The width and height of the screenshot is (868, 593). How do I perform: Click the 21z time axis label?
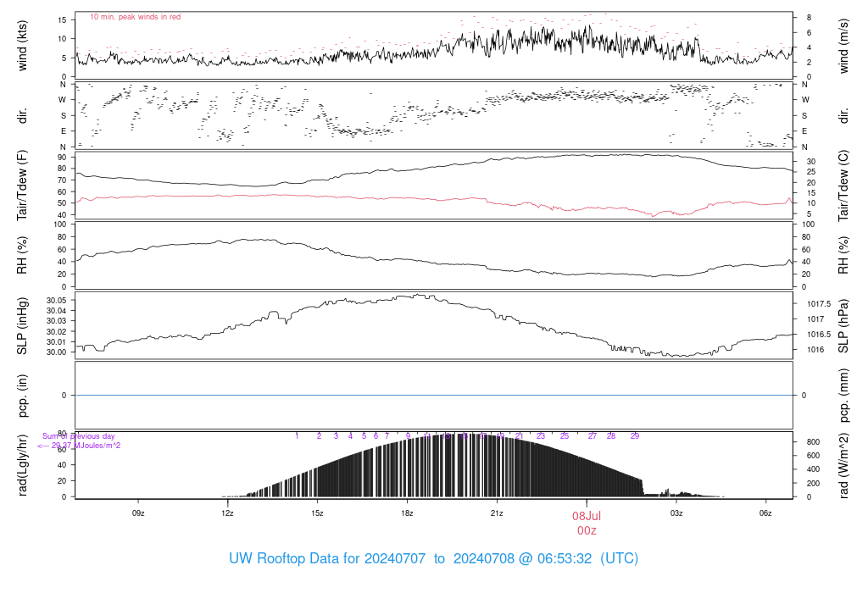click(497, 513)
